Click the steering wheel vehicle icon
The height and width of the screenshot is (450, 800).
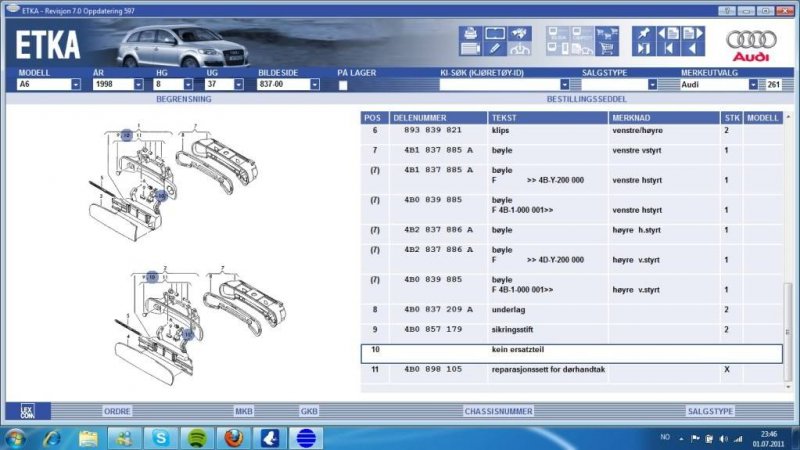tap(519, 49)
